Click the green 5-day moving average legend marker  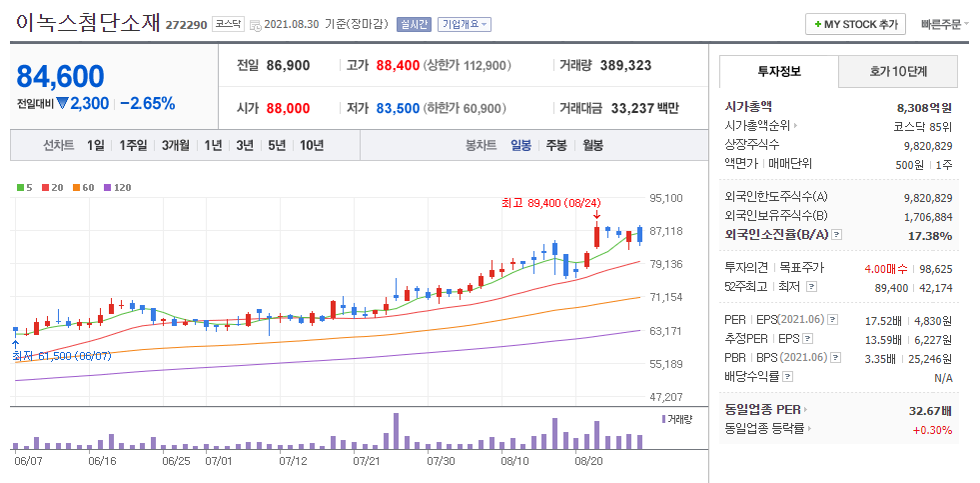click(21, 187)
